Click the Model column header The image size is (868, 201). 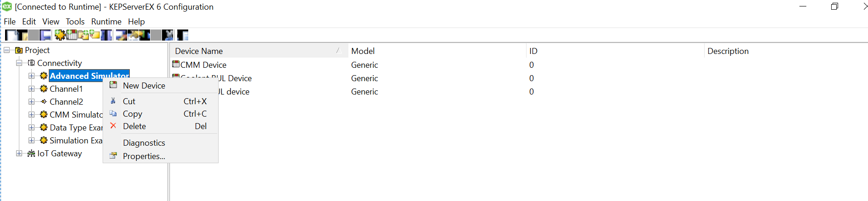tap(363, 51)
